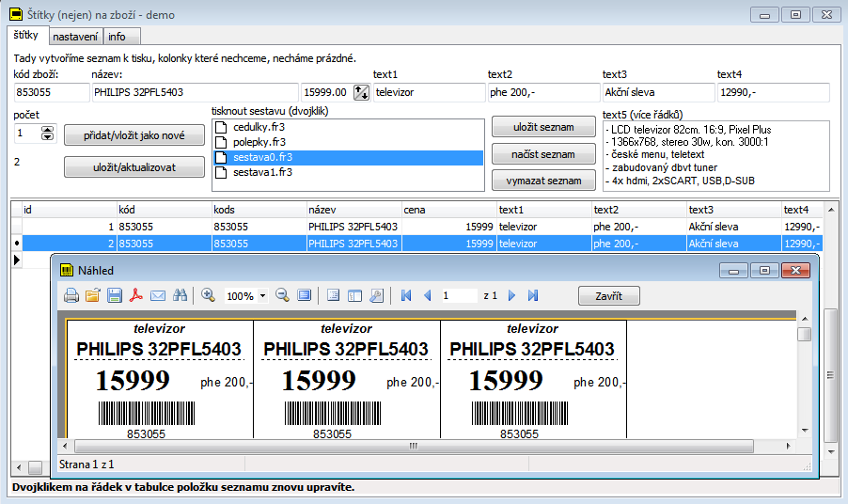The width and height of the screenshot is (848, 504).
Task: Increase počet with the up spinner
Action: pyautogui.click(x=48, y=129)
